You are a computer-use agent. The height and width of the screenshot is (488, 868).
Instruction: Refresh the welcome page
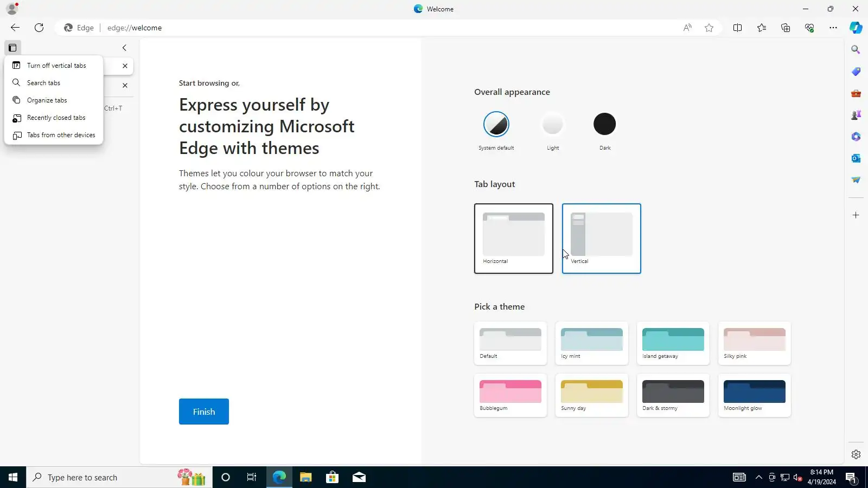pos(39,28)
